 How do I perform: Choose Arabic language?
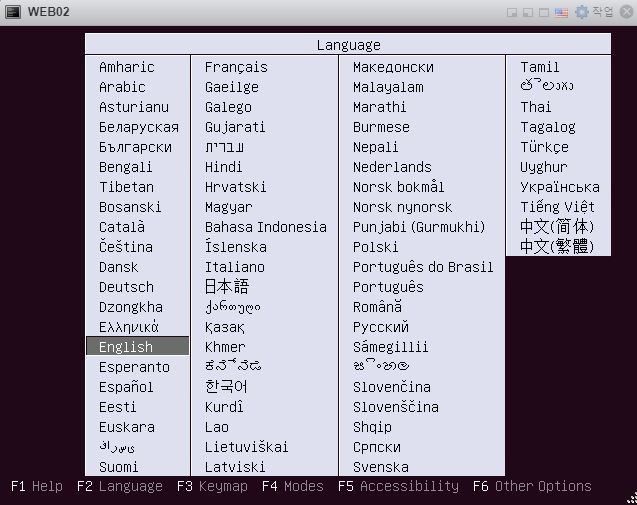pyautogui.click(x=122, y=87)
